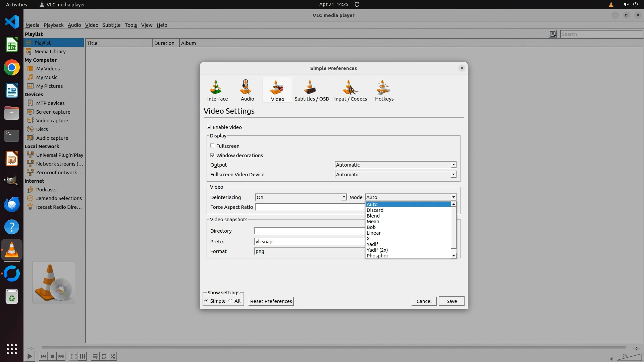Open the Playback menu
The height and width of the screenshot is (362, 644).
tap(53, 25)
